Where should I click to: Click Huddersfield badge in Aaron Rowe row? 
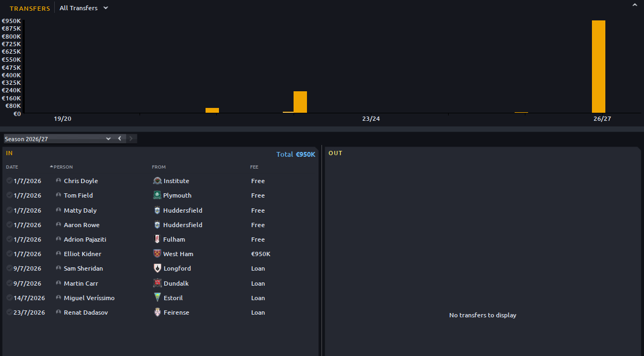tap(157, 225)
